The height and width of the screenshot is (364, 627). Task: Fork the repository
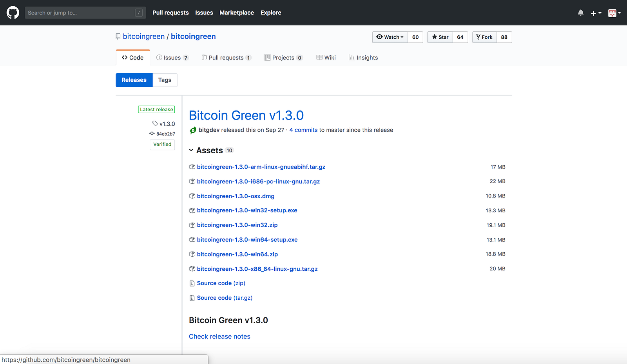click(484, 37)
